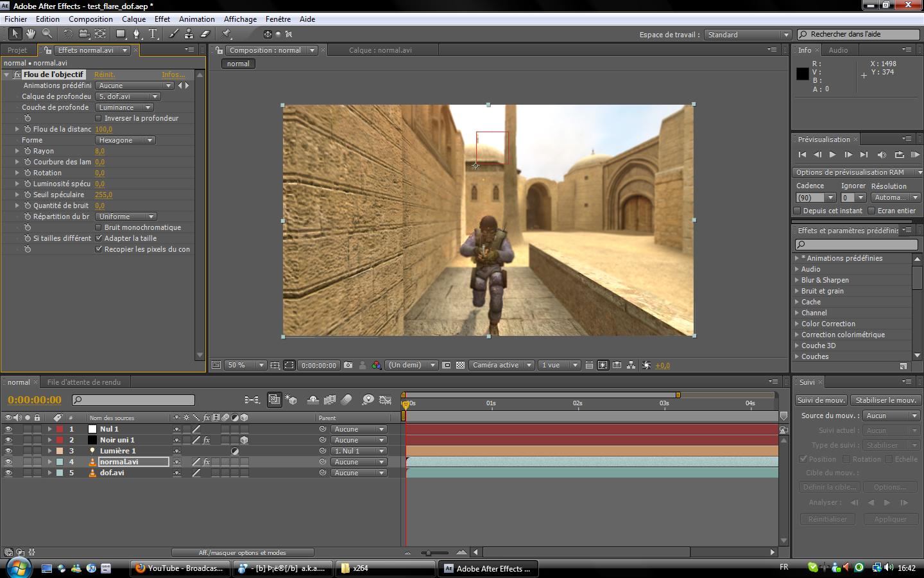The image size is (924, 578).
Task: Hide the Nul 1 layer
Action: [x=8, y=429]
